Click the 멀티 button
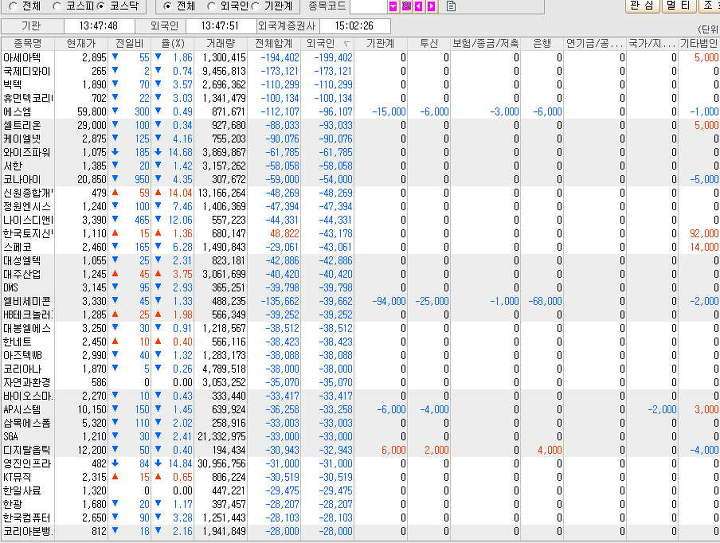 pos(679,6)
